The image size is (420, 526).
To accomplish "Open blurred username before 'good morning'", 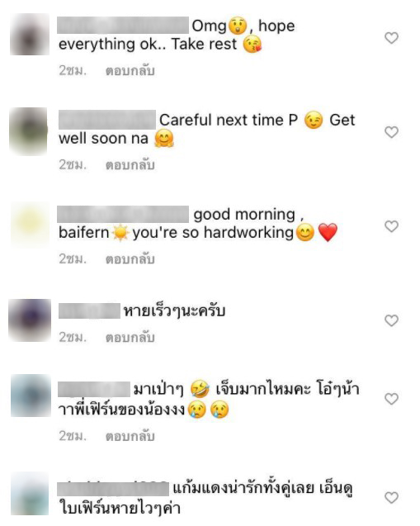I will tap(123, 214).
